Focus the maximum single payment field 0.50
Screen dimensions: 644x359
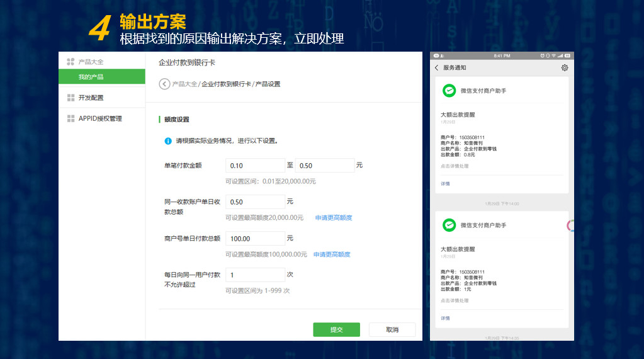coord(325,166)
